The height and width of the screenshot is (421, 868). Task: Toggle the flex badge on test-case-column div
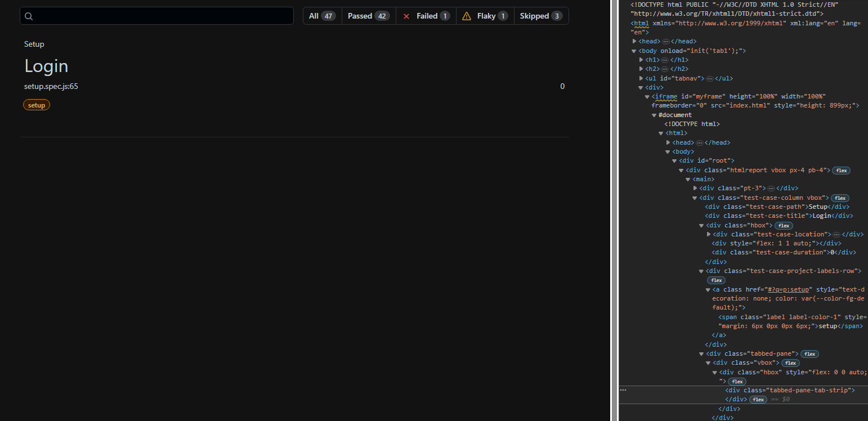pyautogui.click(x=840, y=198)
